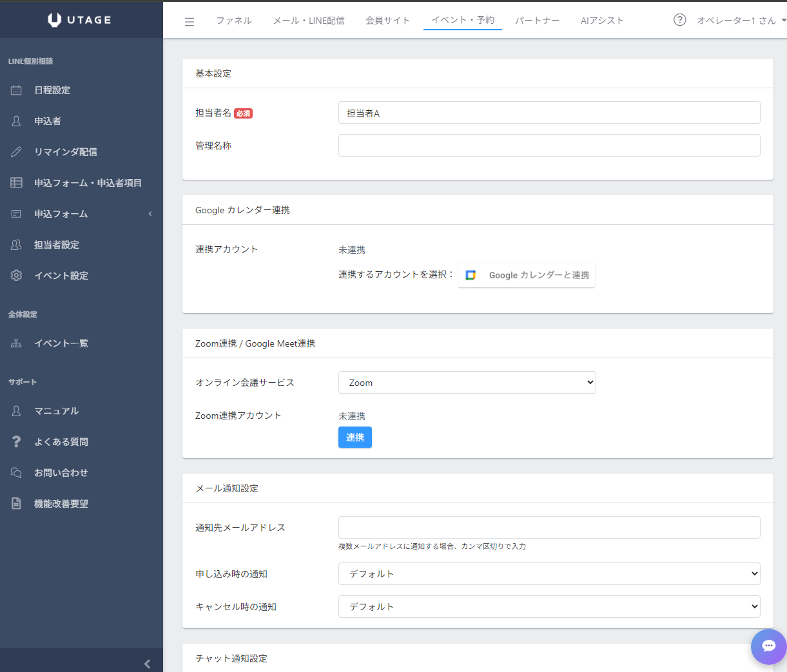Image resolution: width=787 pixels, height=672 pixels.
Task: Click the 日程設定 calendar icon
Action: point(16,90)
